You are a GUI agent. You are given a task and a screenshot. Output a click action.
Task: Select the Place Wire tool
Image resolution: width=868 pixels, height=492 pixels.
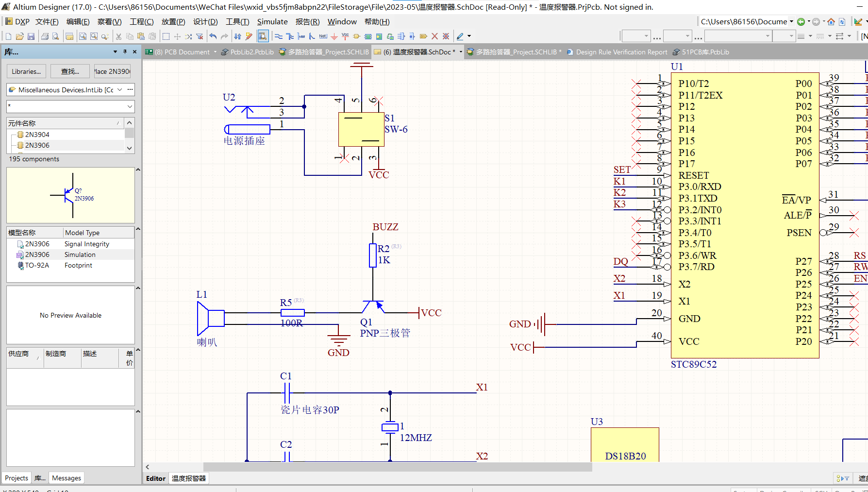279,36
